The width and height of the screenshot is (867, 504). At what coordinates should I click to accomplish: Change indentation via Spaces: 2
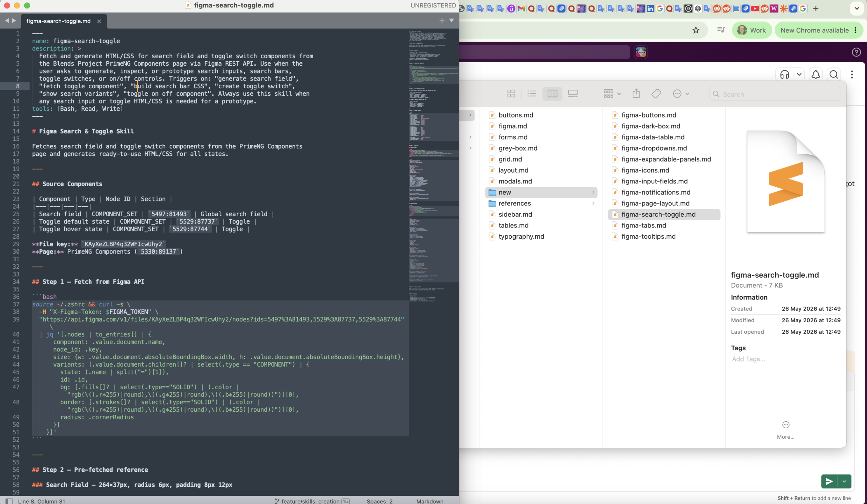(x=380, y=501)
